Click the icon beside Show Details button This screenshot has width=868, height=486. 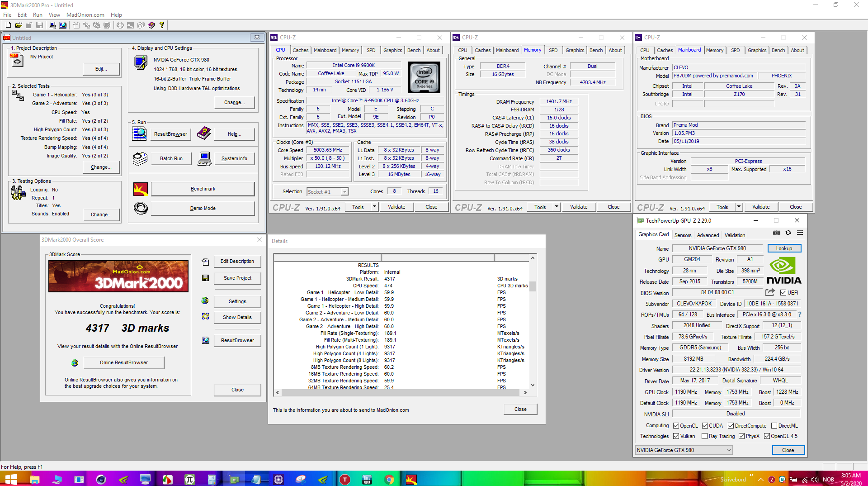206,316
